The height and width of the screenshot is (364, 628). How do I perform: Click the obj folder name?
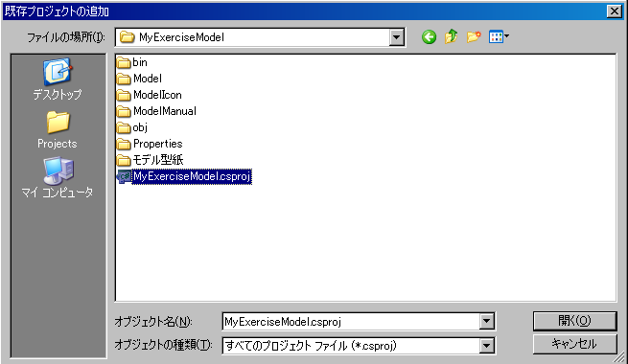140,127
